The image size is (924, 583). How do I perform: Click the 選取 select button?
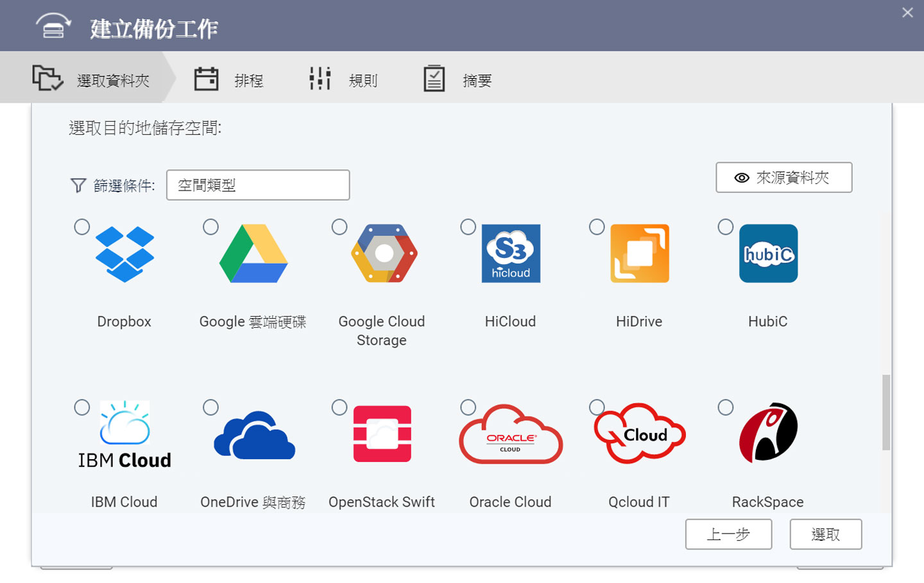click(x=825, y=534)
